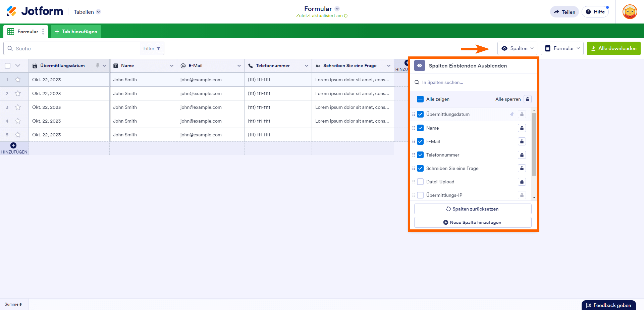
Task: Click Tab hinzufügen to add tab
Action: click(x=76, y=32)
